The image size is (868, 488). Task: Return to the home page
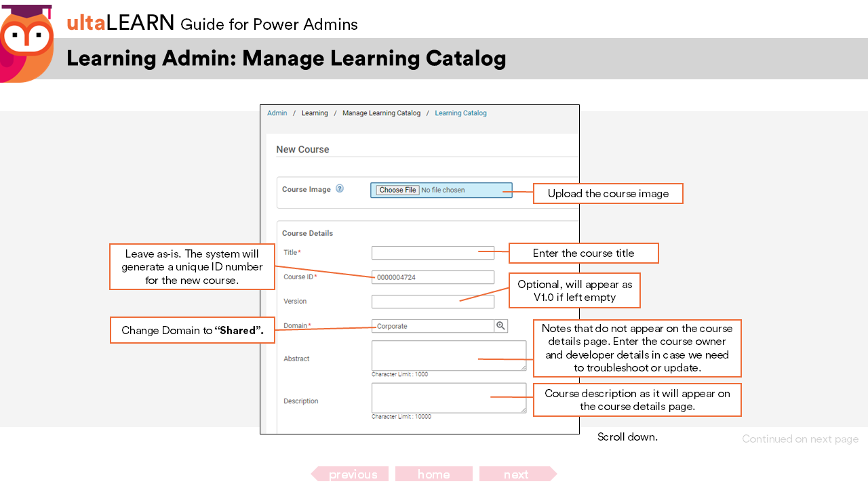pos(434,474)
